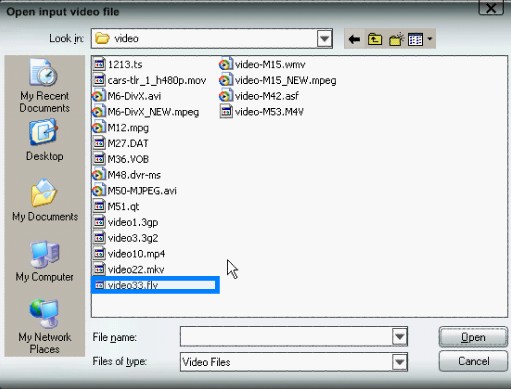
Task: Close the Open input video file dialog
Action: click(x=491, y=7)
